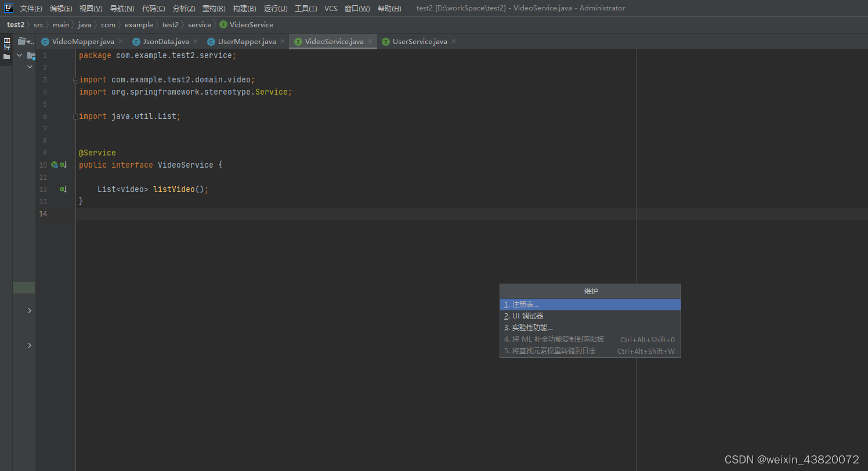The width and height of the screenshot is (868, 471).
Task: Click the project module folder icon
Action: coord(31,55)
